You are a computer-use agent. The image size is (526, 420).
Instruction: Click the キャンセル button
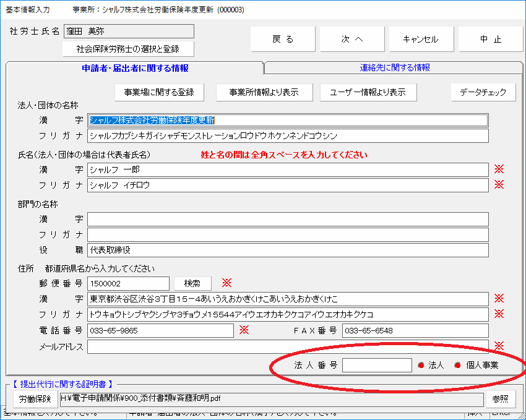421,39
